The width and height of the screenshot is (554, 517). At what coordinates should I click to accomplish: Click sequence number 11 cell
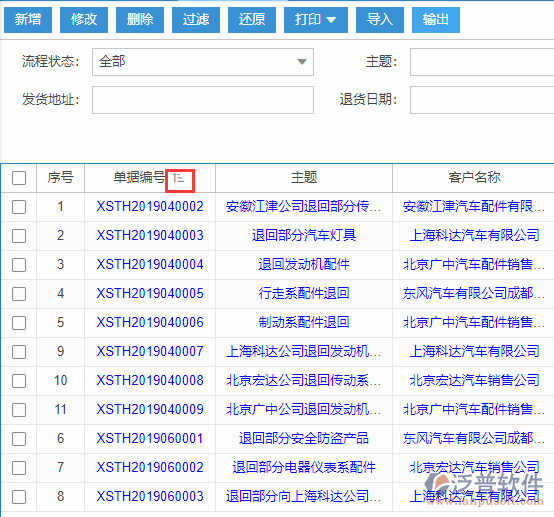click(x=60, y=410)
